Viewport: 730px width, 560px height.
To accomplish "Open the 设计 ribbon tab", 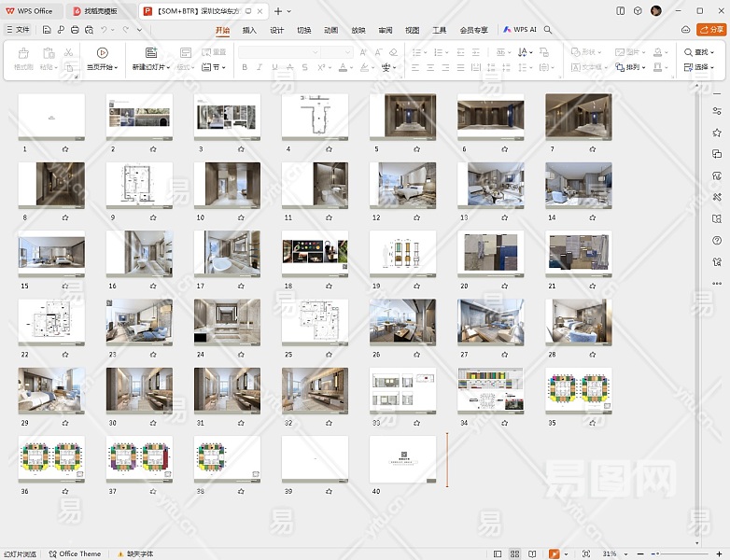I will 276,30.
